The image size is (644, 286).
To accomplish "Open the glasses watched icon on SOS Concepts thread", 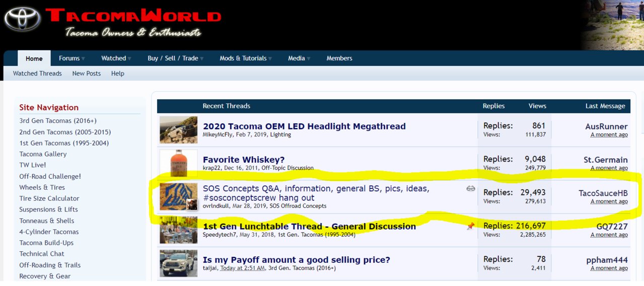I will (x=471, y=189).
